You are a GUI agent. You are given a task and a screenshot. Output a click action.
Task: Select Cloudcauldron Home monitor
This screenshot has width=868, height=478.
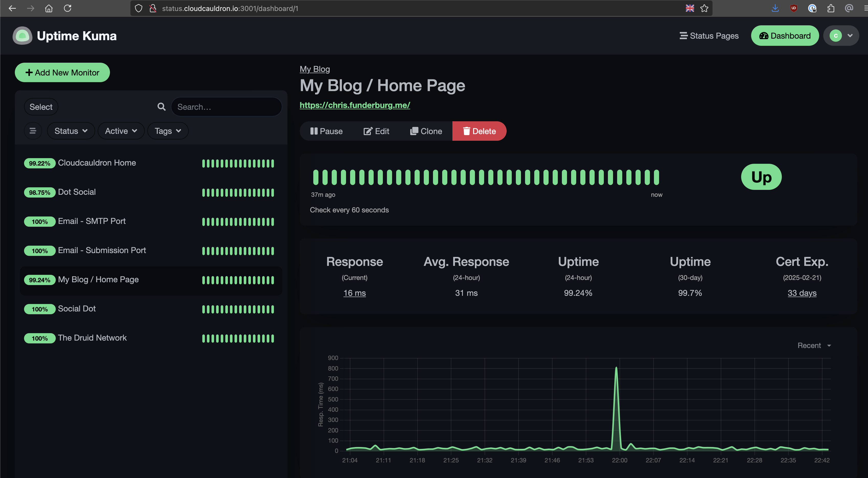pos(151,163)
